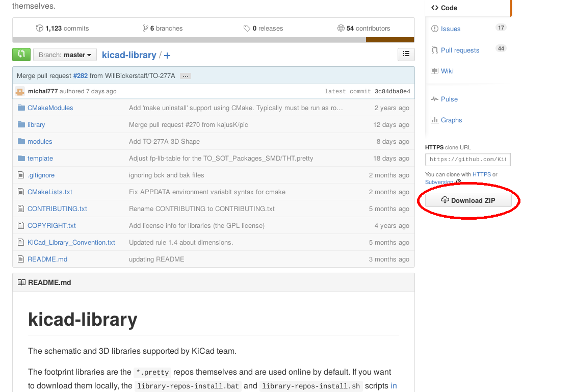The image size is (575, 392).
Task: Click the contributors people icon
Action: [341, 28]
